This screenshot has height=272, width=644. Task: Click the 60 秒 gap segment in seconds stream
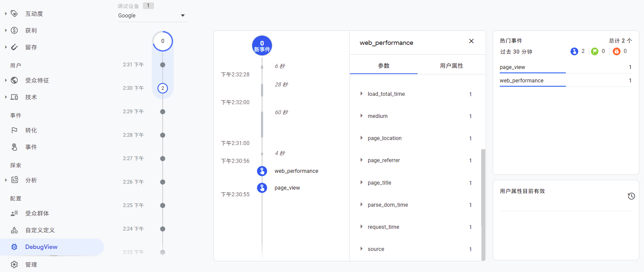262,124
